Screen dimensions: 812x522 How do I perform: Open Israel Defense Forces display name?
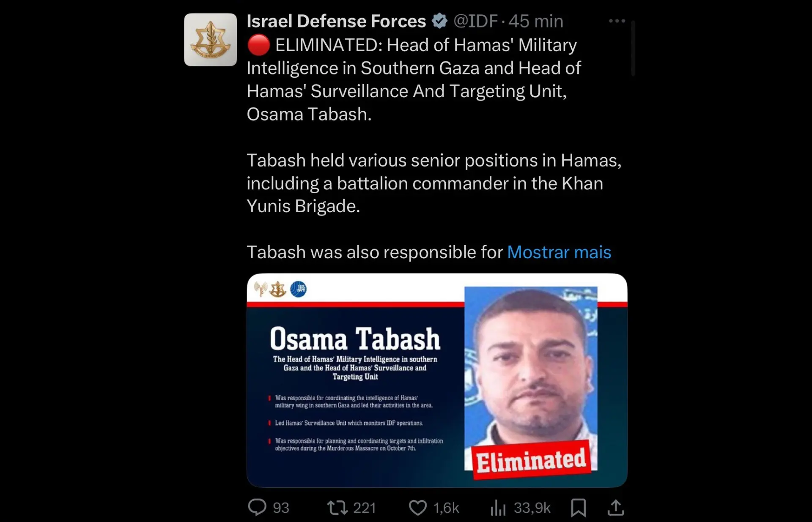(x=336, y=21)
